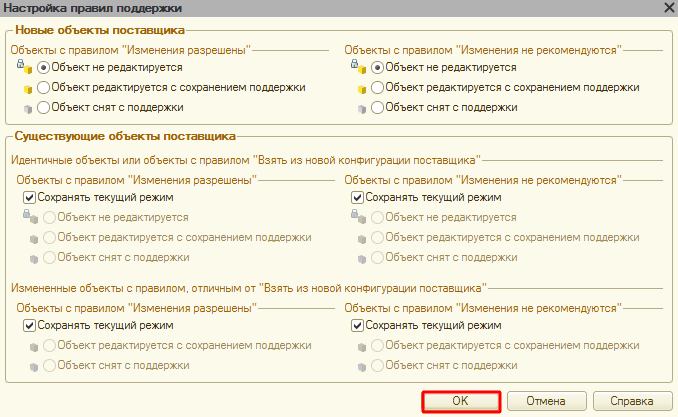678x417 pixels.
Task: Click gray cube icon, new 'Изменения не рекомендуются' unsupported option
Action: (362, 109)
